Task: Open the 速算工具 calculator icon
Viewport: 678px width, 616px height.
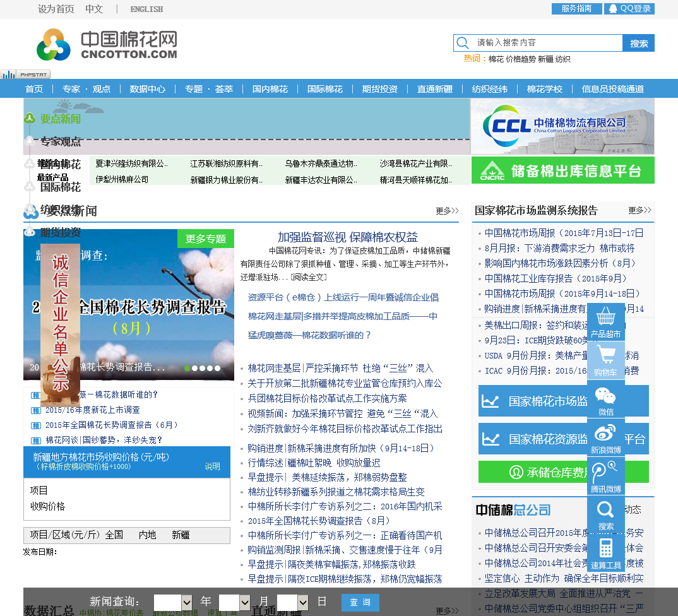Action: click(x=605, y=553)
